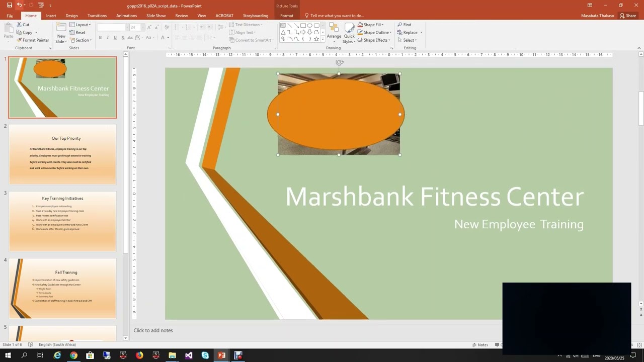Select the rectangle shape in shapes gallery
This screenshot has width=644, height=362.
tap(303, 25)
